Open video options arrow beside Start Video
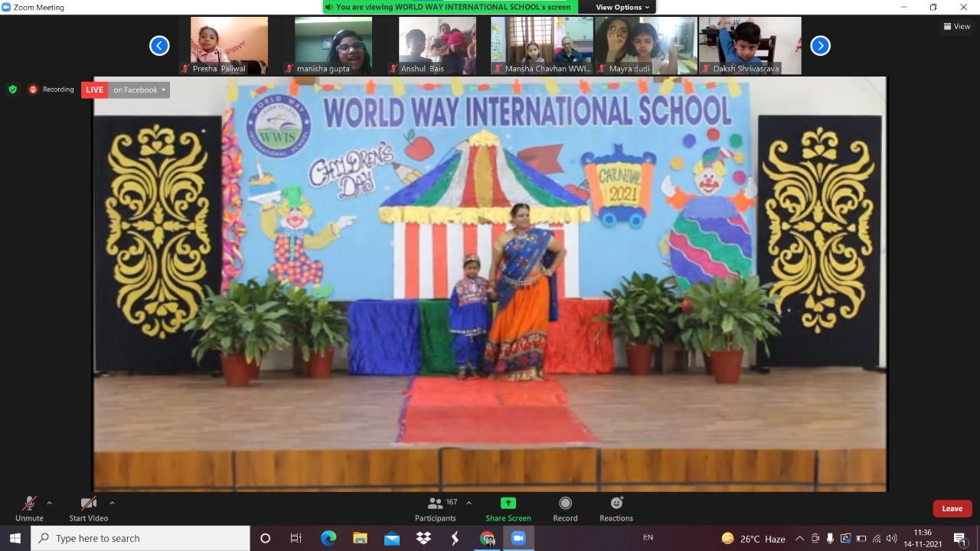980x551 pixels. (x=112, y=504)
